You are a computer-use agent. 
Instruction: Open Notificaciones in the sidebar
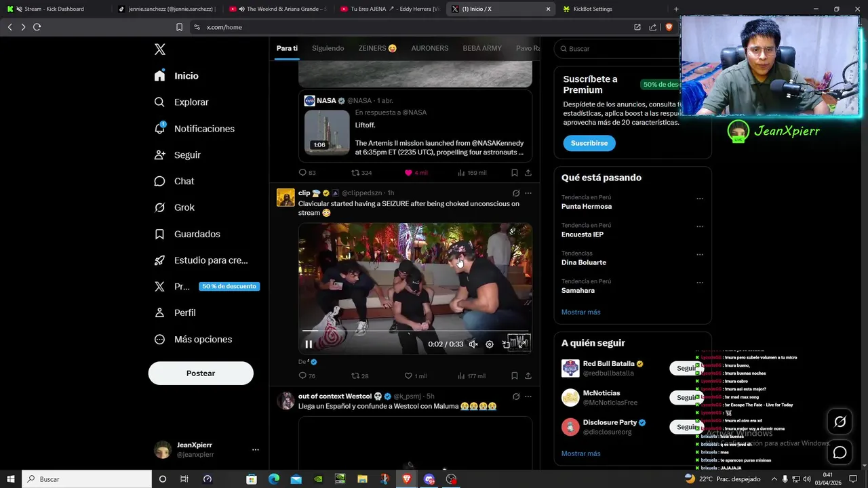195,129
